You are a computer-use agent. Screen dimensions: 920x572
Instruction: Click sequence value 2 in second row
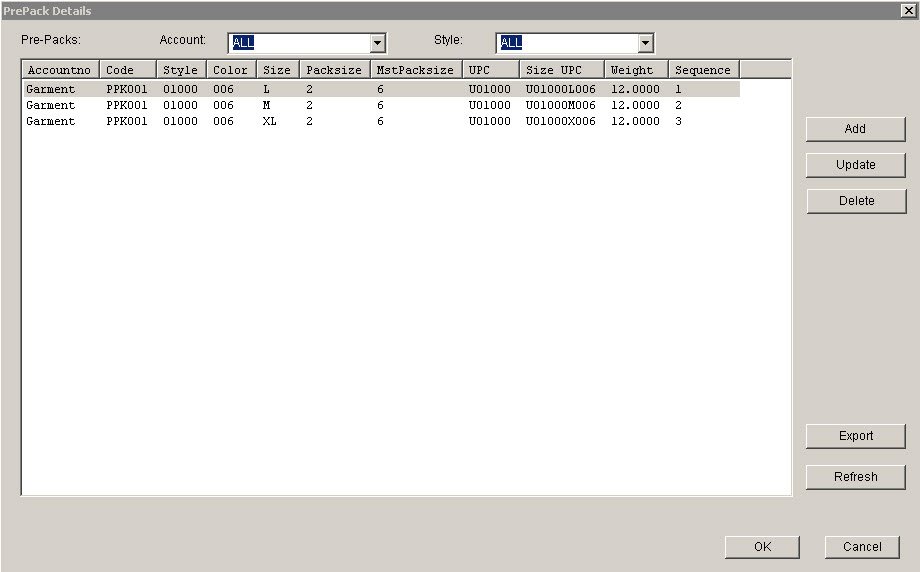point(678,105)
